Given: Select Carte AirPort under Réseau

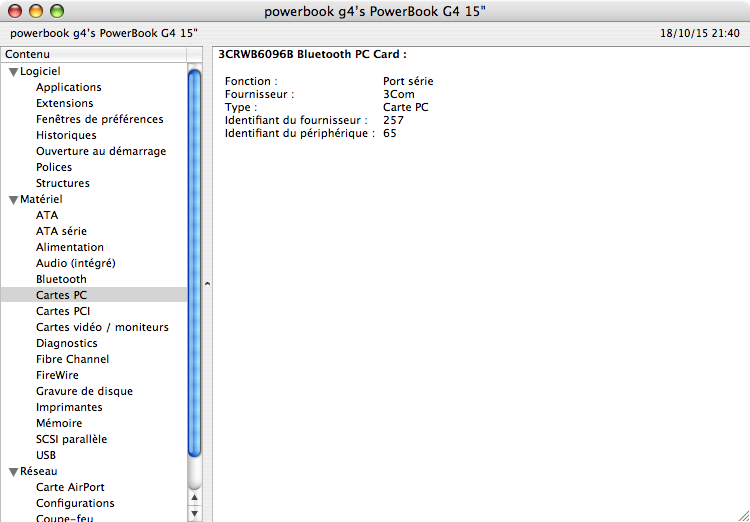Looking at the screenshot, I should pos(70,487).
